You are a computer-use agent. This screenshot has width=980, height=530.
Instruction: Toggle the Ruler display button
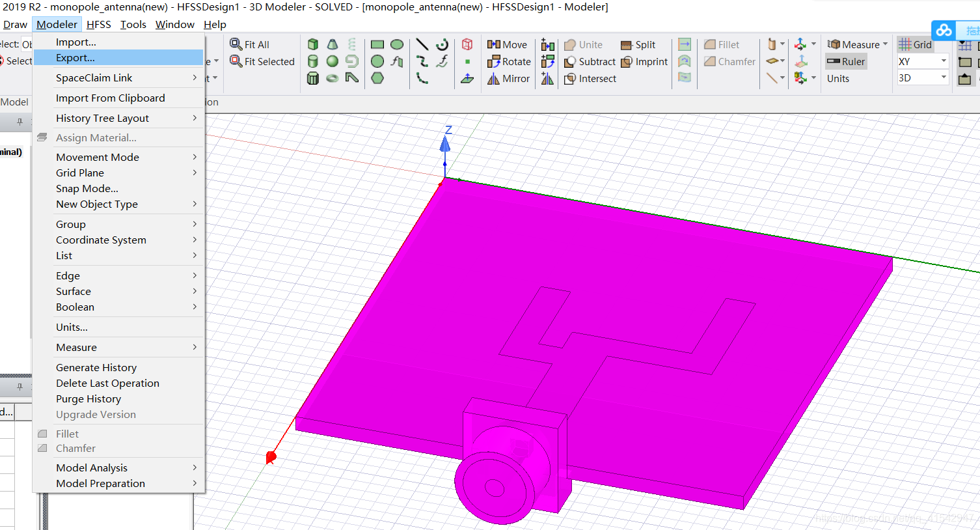tap(846, 61)
